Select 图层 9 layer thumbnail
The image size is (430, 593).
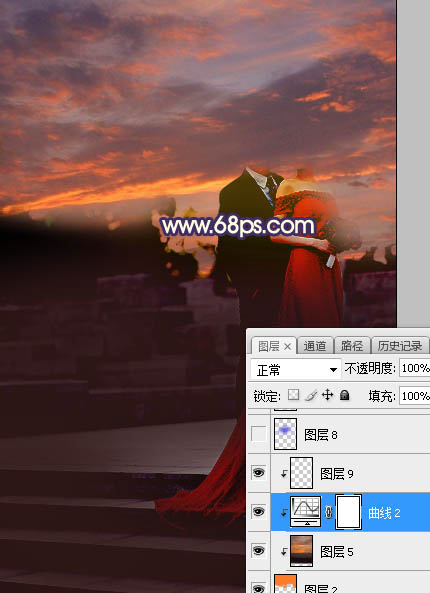point(301,473)
